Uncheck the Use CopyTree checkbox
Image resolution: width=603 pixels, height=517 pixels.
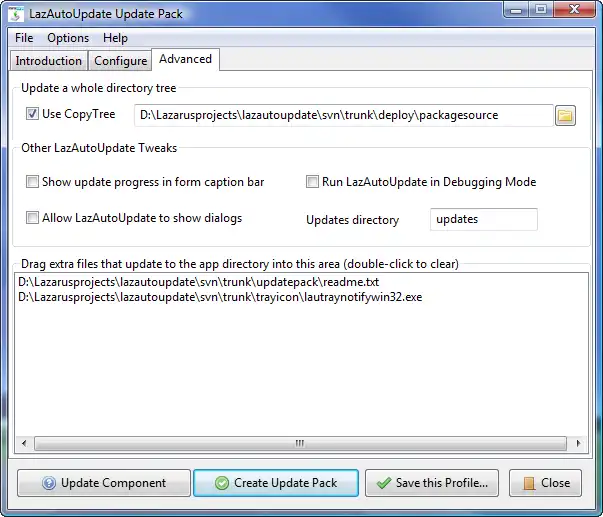point(32,114)
